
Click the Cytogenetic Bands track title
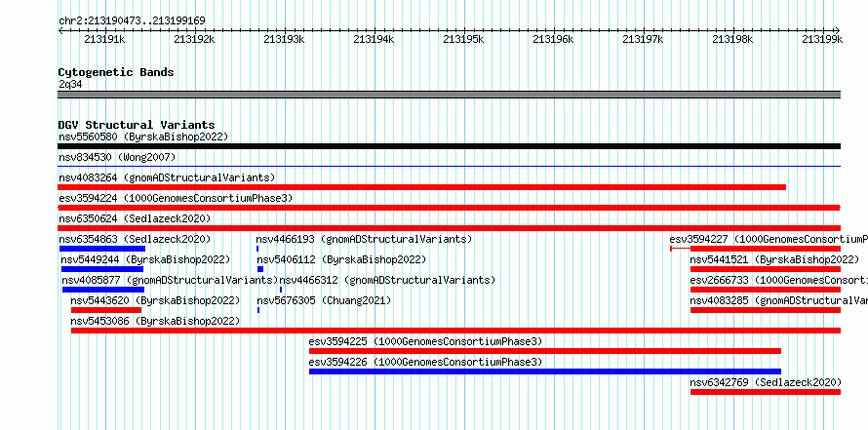pyautogui.click(x=116, y=72)
